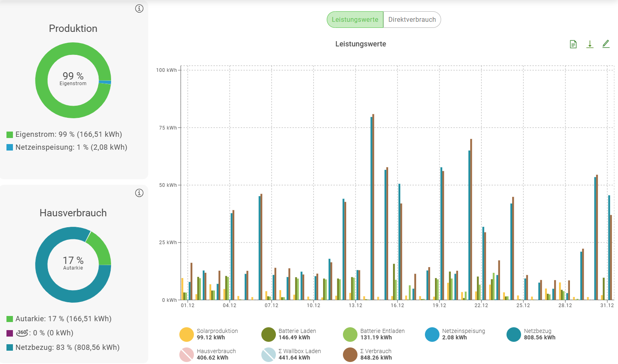Click the info icon in Produktion panel

[139, 8]
